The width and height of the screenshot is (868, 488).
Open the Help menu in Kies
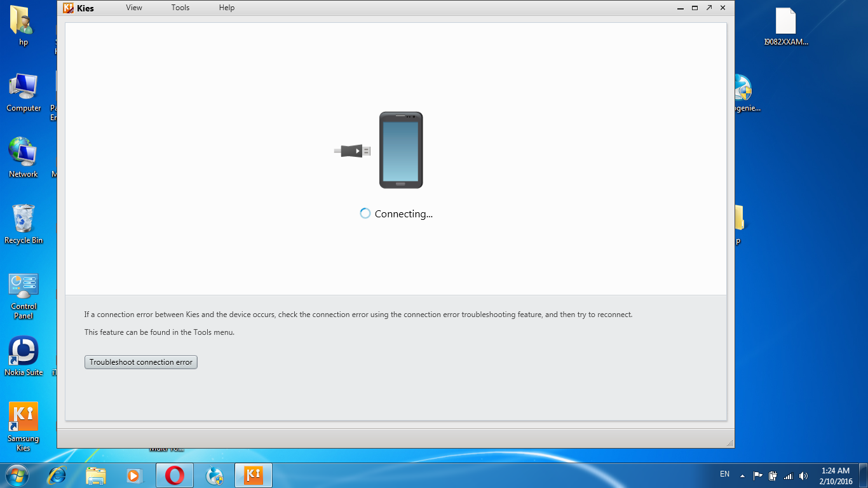coord(227,8)
